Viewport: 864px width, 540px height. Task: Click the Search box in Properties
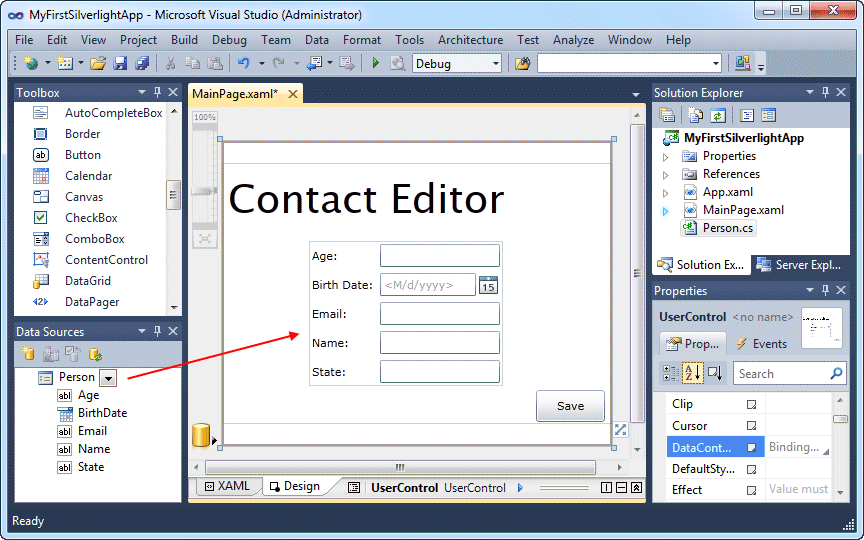pos(789,374)
